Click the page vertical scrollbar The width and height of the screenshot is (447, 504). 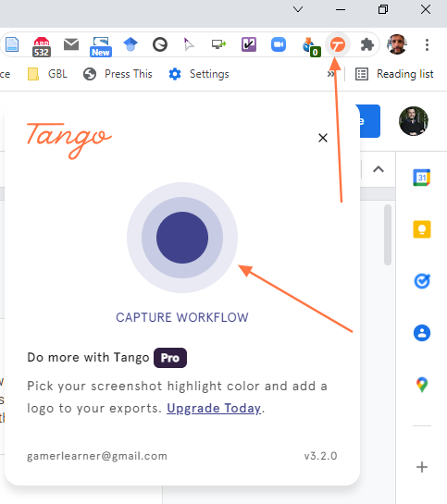tap(388, 235)
